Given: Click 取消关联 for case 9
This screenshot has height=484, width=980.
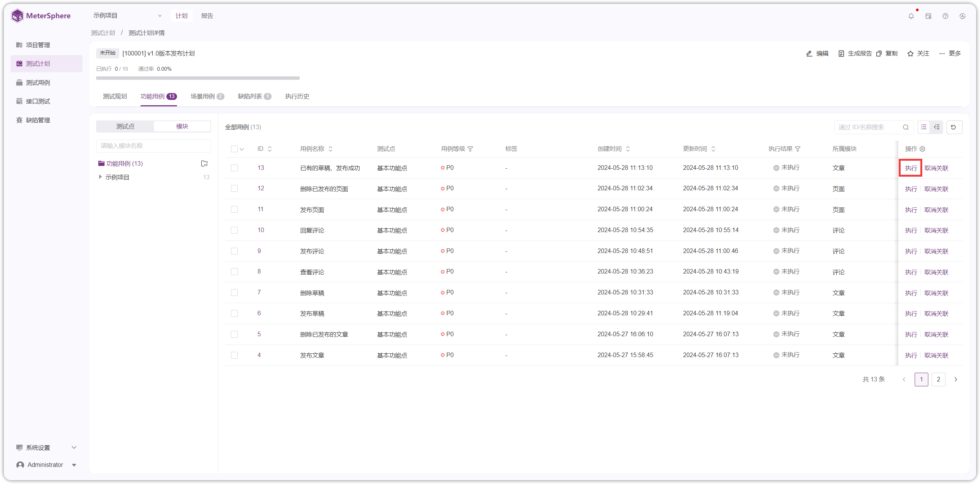Looking at the screenshot, I should (936, 251).
